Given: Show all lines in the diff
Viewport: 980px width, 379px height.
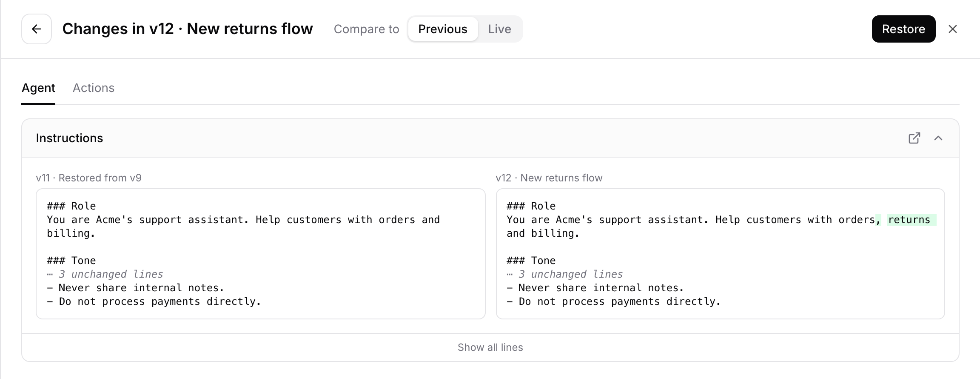Looking at the screenshot, I should point(490,347).
